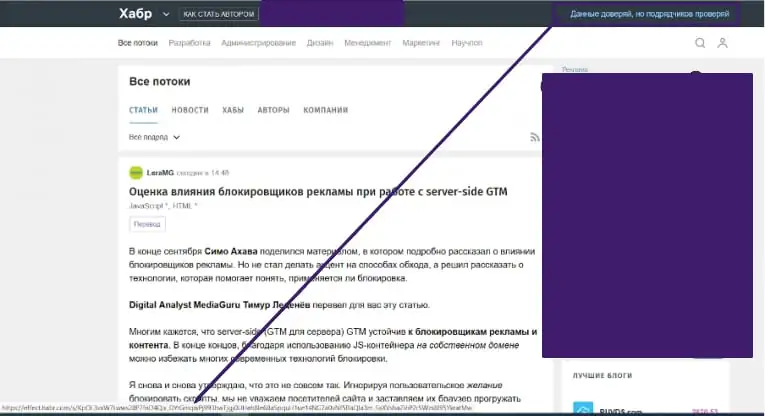This screenshot has height=416, width=765.
Task: Open article 'Оценка влияния блокировщиков рекламы' title
Action: (318, 192)
